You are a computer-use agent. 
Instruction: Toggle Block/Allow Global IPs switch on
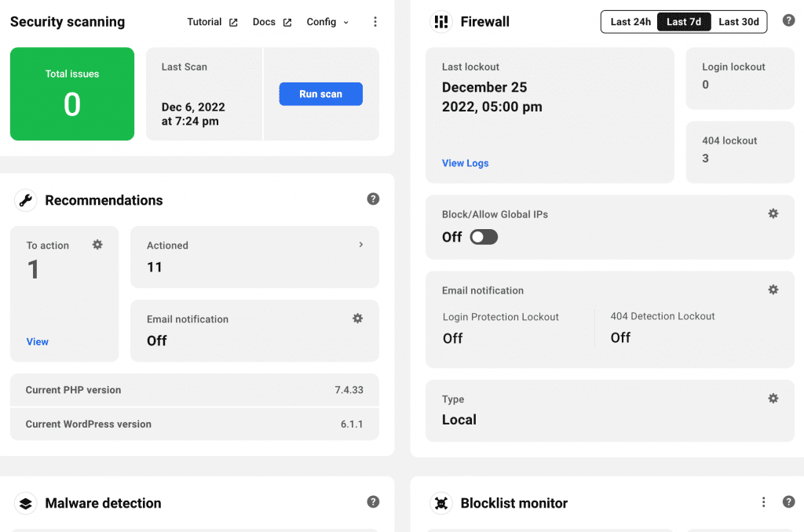click(x=484, y=237)
